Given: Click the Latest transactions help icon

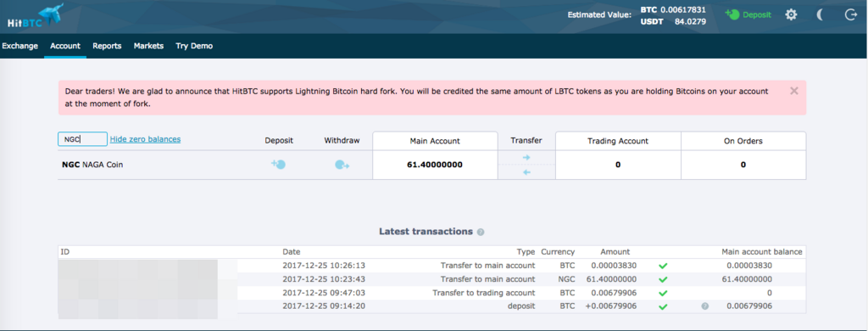Looking at the screenshot, I should pyautogui.click(x=481, y=233).
